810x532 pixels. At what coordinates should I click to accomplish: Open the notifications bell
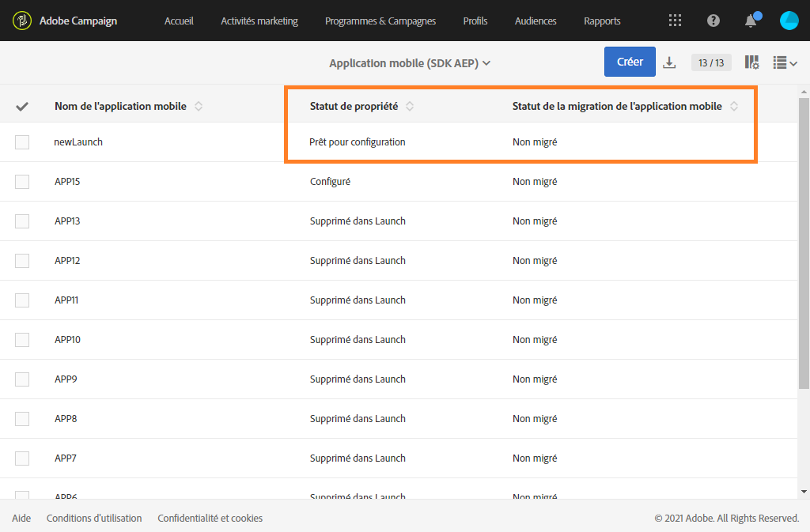(x=751, y=21)
